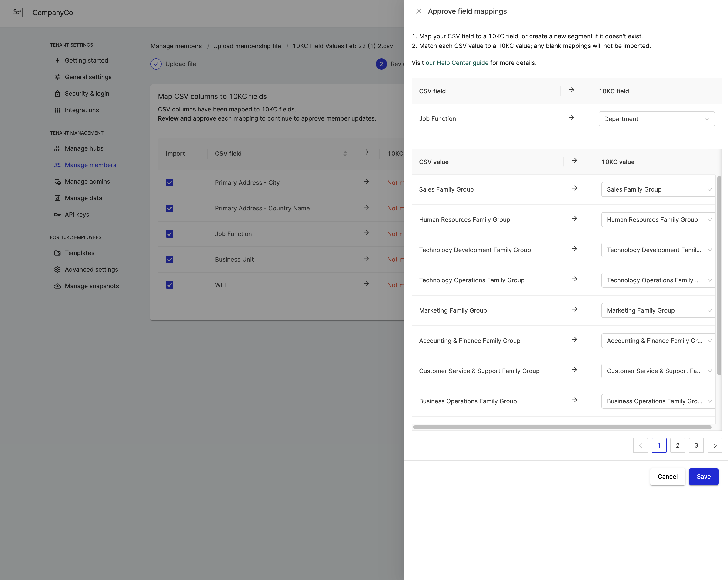Click the CompanyCo logo icon
This screenshot has width=728, height=580.
(x=17, y=13)
